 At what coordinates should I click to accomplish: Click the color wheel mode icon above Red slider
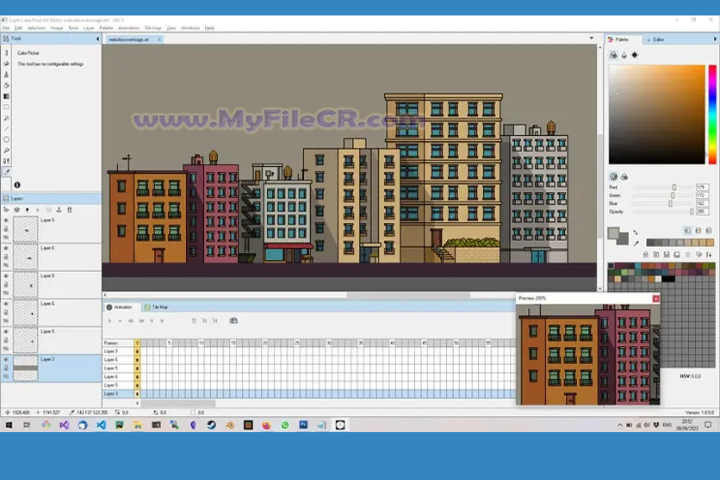point(613,176)
